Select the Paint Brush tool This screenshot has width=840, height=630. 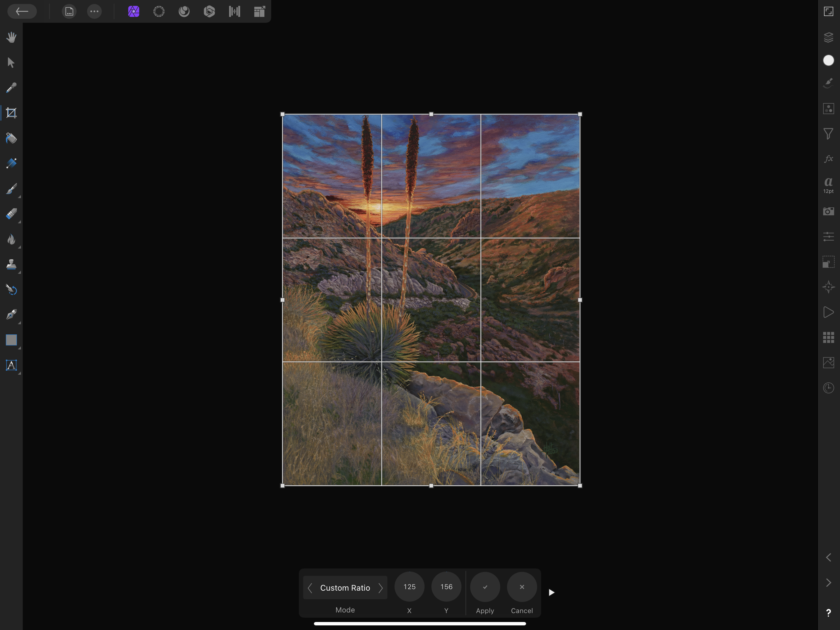point(11,189)
